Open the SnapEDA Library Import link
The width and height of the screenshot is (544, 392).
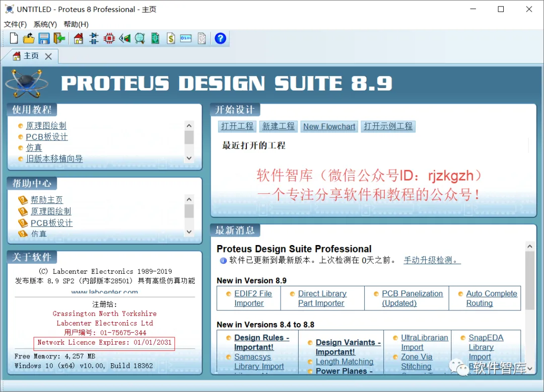486,347
